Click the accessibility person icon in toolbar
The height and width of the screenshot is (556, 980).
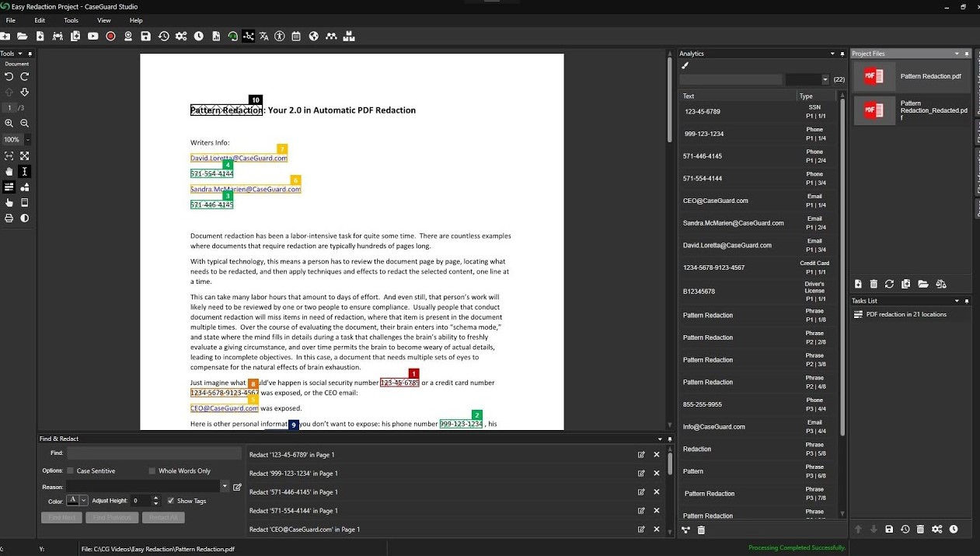click(x=280, y=36)
